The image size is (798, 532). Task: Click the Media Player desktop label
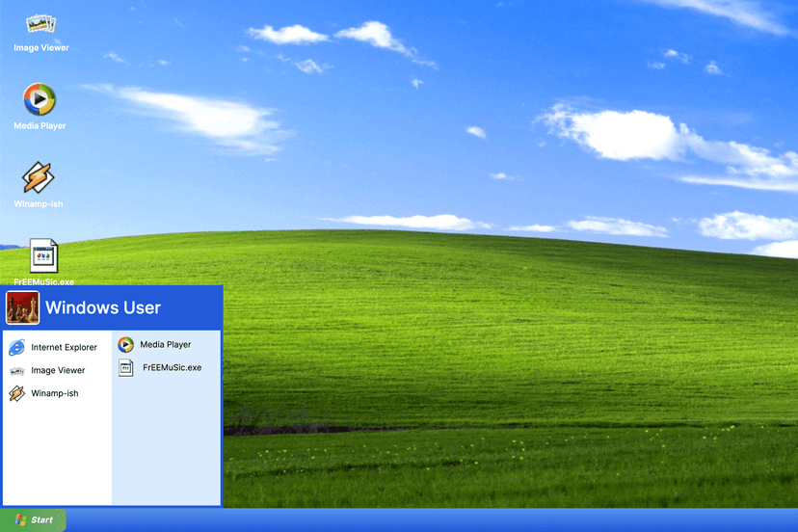(40, 125)
